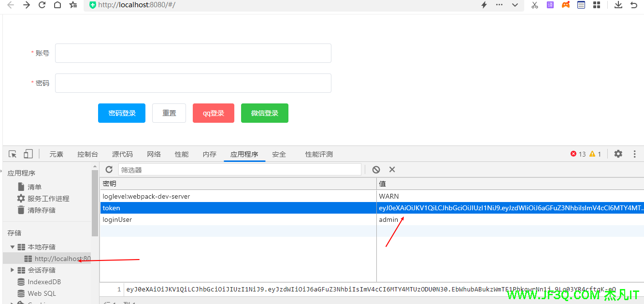Click the 账号 input field

click(x=193, y=53)
